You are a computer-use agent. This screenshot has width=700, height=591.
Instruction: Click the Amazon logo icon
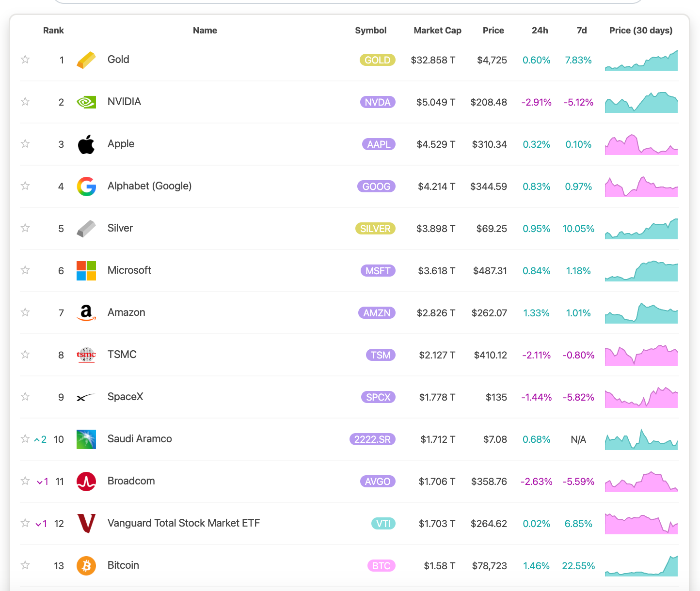tap(86, 313)
